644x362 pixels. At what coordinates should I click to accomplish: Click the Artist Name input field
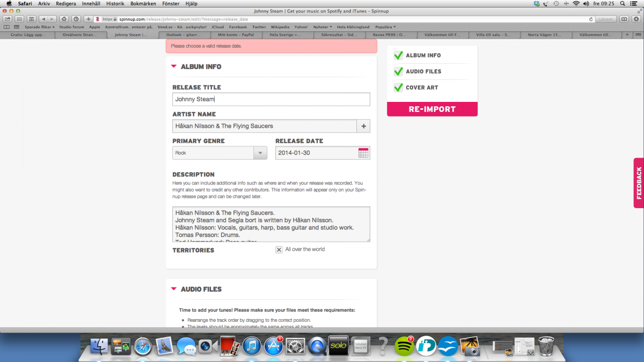coord(265,126)
